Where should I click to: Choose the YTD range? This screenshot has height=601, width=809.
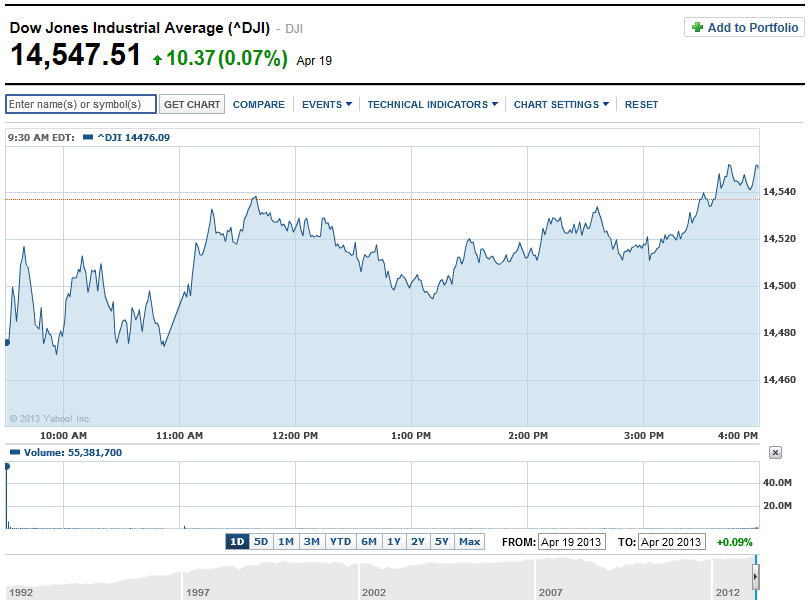point(340,542)
